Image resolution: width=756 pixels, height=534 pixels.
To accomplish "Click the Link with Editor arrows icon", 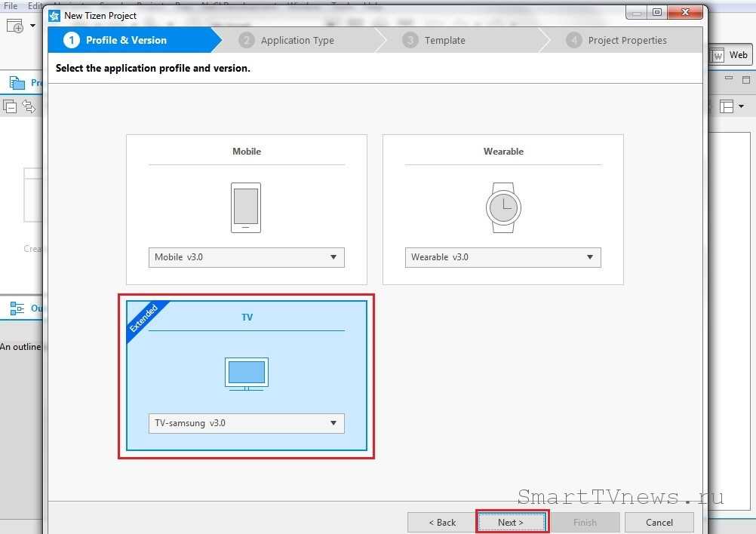I will (29, 106).
